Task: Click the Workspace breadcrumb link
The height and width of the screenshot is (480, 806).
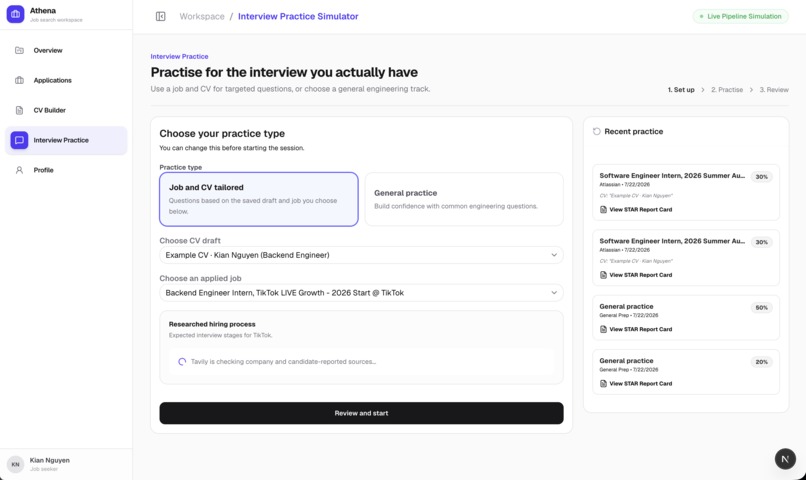Action: 202,16
